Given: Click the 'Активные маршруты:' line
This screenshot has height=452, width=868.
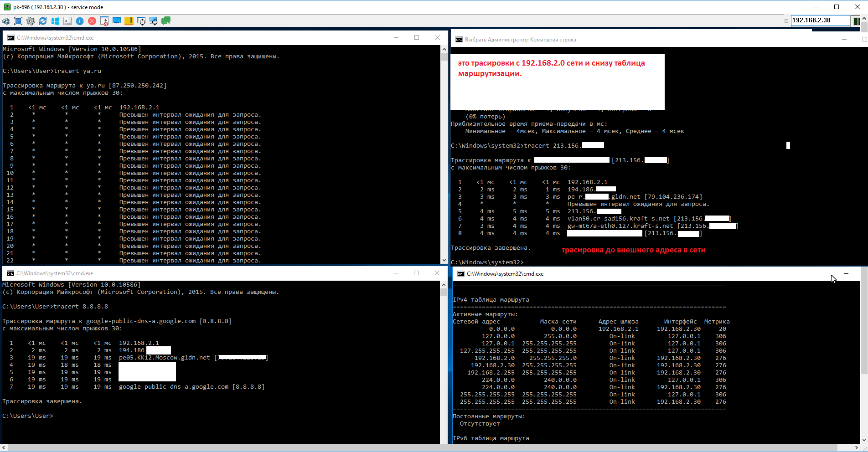Looking at the screenshot, I should (x=485, y=314).
